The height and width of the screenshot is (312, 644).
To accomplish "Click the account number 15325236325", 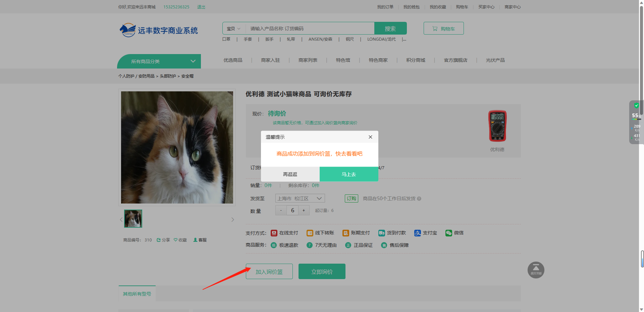I will pyautogui.click(x=176, y=7).
